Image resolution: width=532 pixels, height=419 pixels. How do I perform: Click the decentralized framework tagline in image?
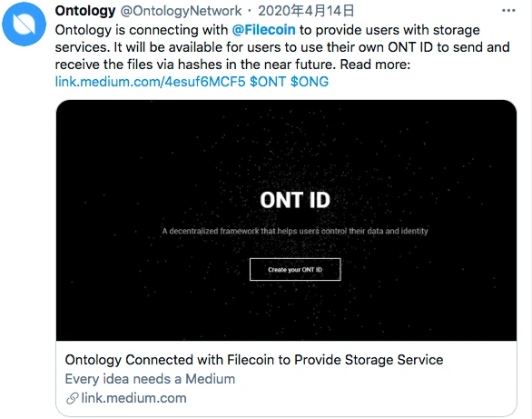(295, 231)
